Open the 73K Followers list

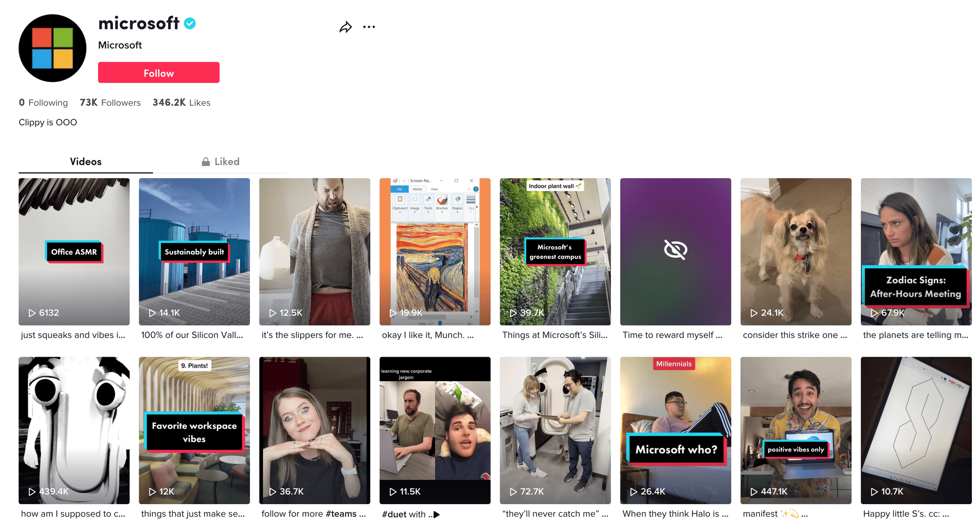point(110,103)
